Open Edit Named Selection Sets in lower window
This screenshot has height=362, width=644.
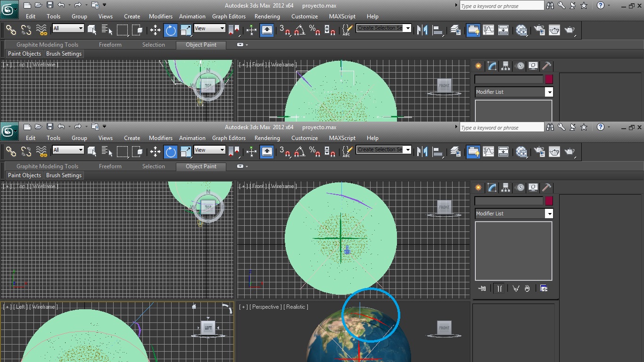tap(347, 151)
